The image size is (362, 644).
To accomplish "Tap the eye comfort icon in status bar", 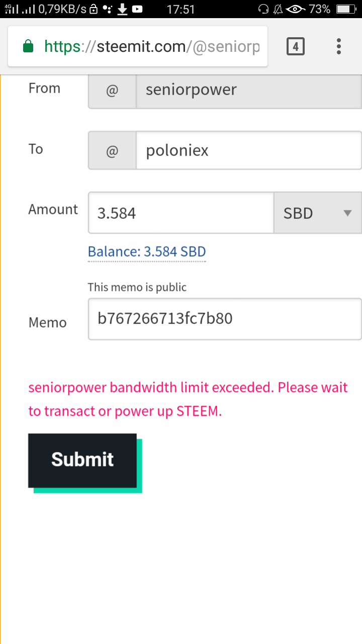I will point(297,9).
